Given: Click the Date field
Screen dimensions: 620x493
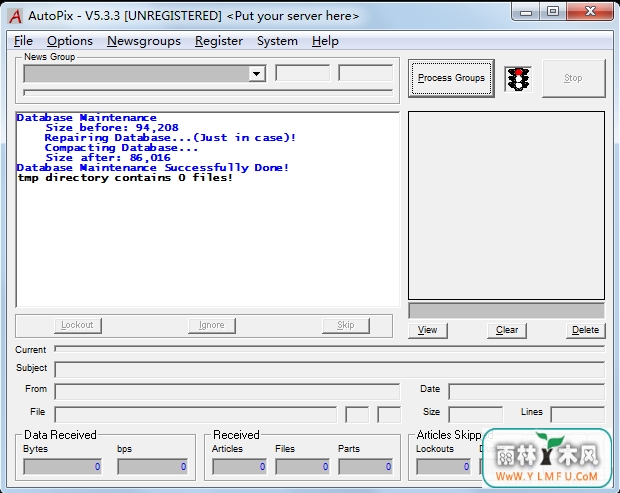Looking at the screenshot, I should [527, 391].
